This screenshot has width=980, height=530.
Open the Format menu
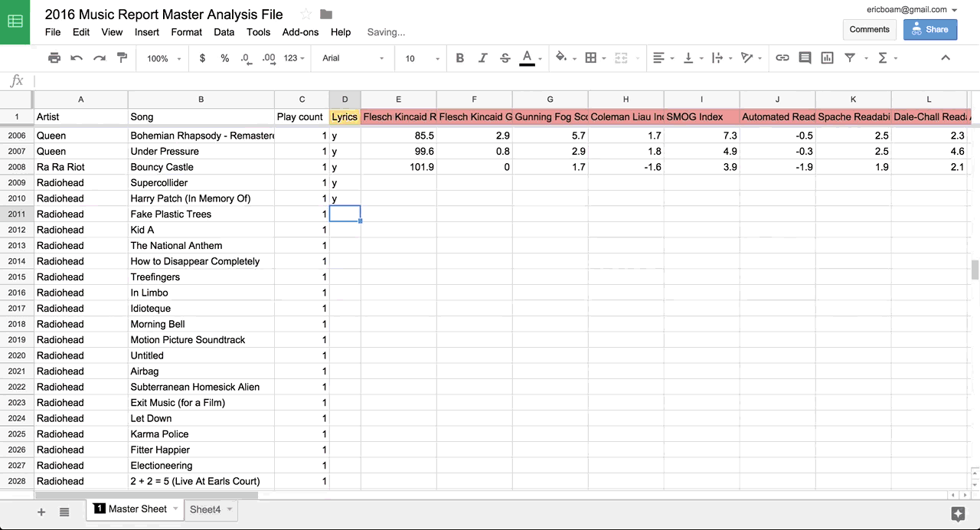pos(187,32)
